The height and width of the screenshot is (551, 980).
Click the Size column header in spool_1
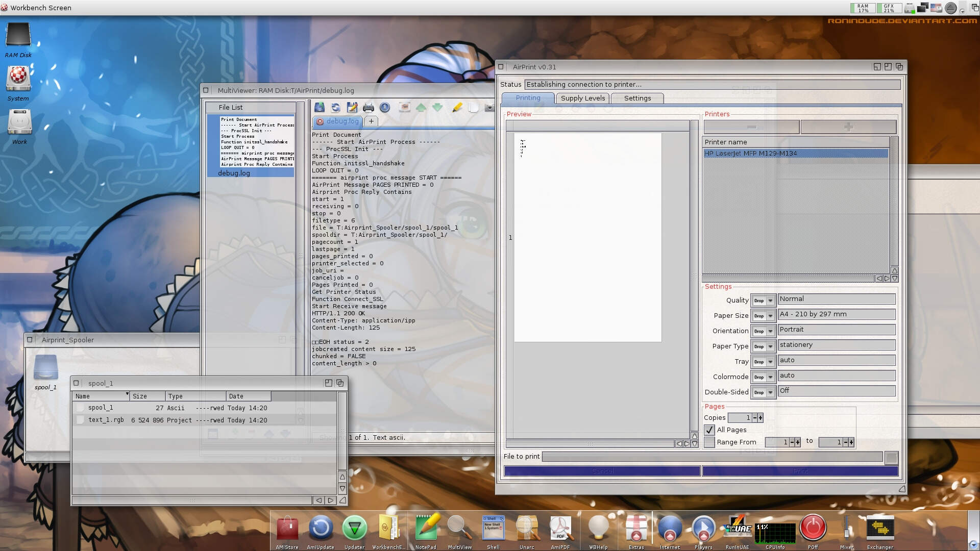(x=148, y=396)
